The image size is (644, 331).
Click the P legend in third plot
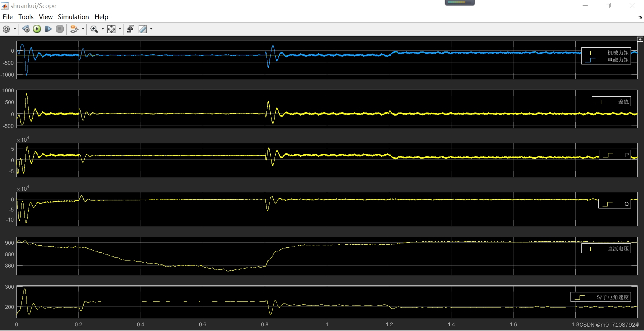tap(615, 155)
